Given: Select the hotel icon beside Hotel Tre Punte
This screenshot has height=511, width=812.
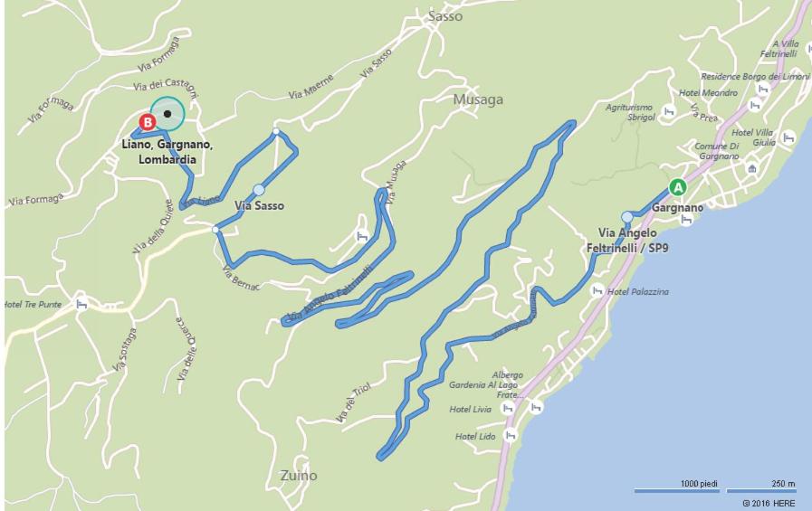Looking at the screenshot, I should [81, 304].
